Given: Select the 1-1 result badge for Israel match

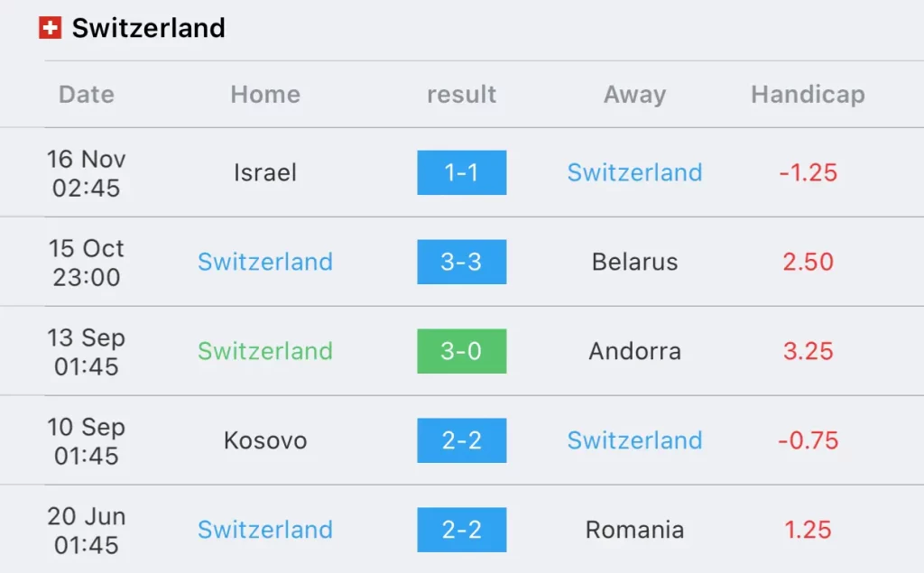Looking at the screenshot, I should coord(461,172).
